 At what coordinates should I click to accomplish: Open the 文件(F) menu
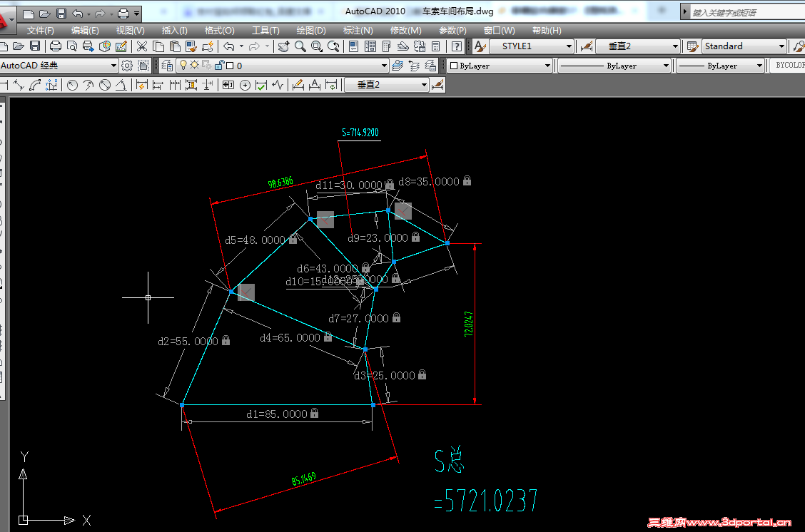point(41,31)
